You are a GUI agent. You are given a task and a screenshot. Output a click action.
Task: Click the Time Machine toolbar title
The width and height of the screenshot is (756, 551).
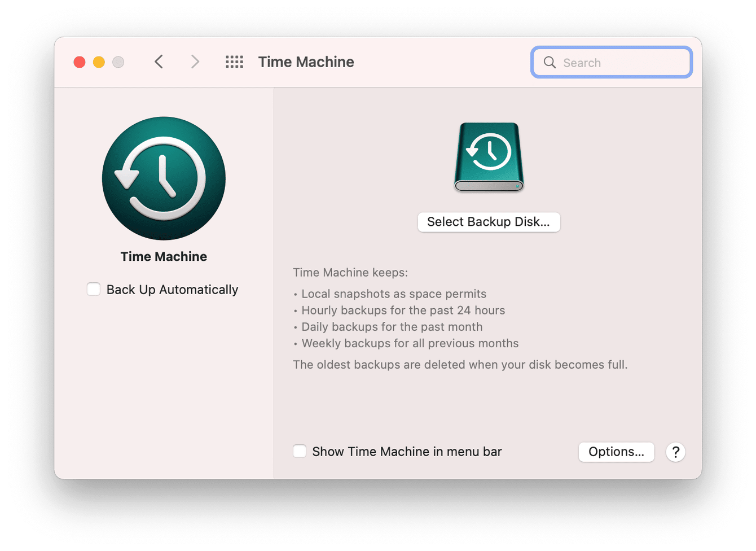[x=306, y=62]
